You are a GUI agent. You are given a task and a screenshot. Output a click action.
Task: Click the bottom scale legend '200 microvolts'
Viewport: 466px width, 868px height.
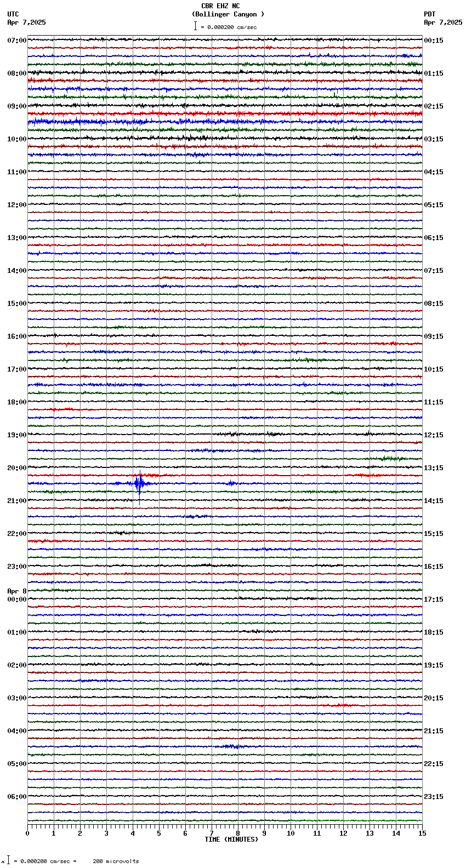click(116, 861)
